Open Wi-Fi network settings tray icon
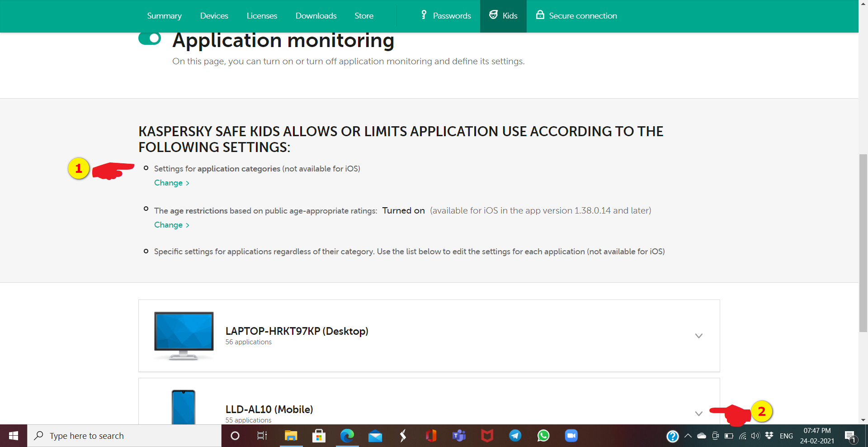The width and height of the screenshot is (868, 447). tap(742, 436)
